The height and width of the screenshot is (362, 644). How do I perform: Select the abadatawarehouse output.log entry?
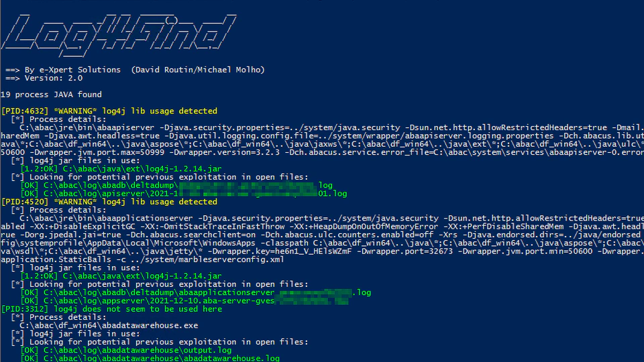(126, 350)
